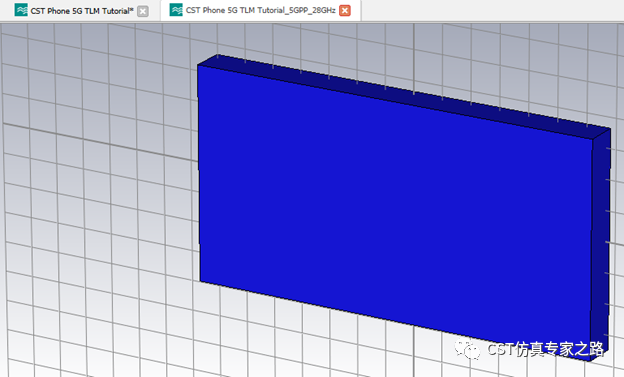The height and width of the screenshot is (377, 624).
Task: Click empty working plane grid left of brick
Action: [99, 199]
